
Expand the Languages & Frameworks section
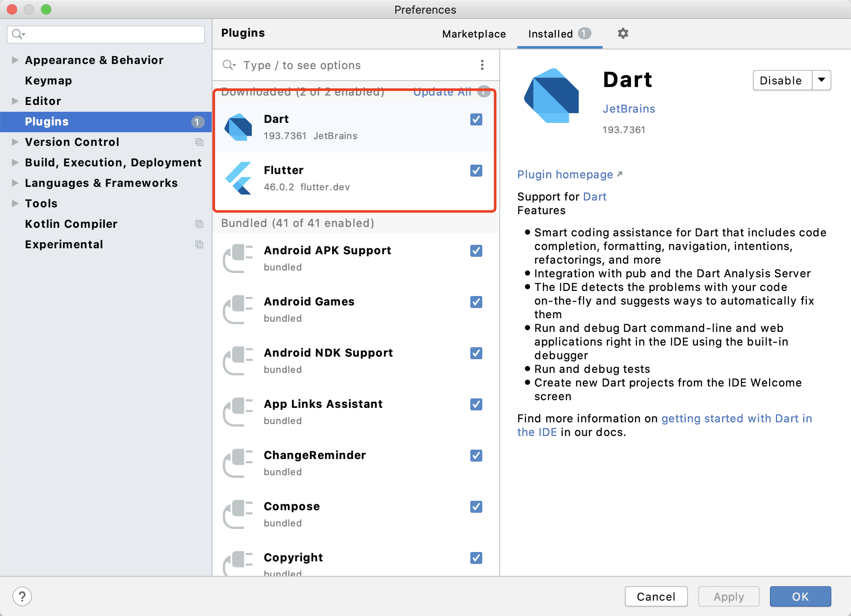click(15, 183)
